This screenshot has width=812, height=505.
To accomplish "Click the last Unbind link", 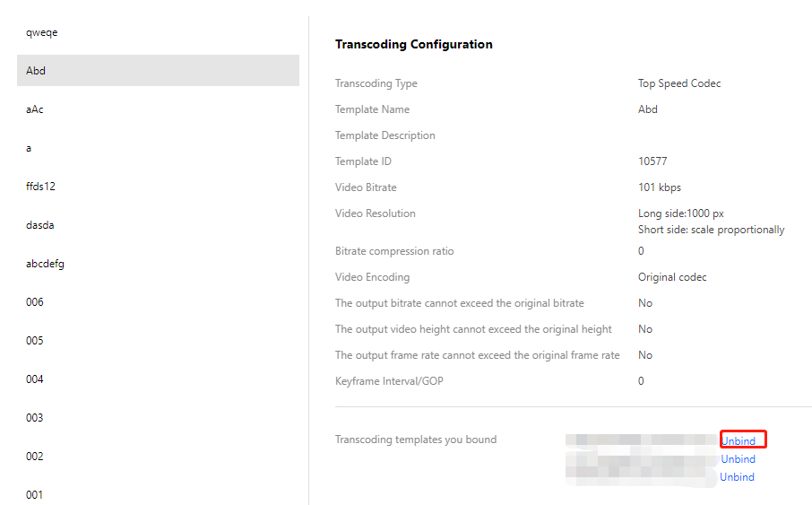I will (x=738, y=477).
